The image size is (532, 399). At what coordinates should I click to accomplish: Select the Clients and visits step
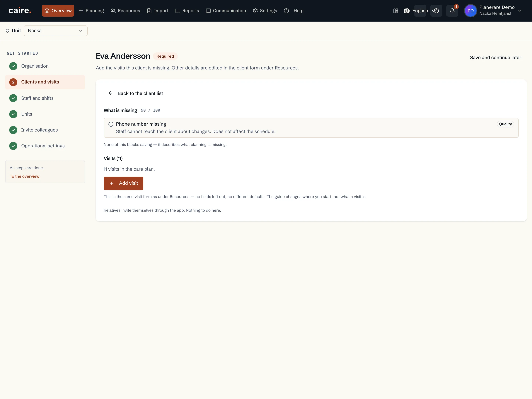pos(45,82)
